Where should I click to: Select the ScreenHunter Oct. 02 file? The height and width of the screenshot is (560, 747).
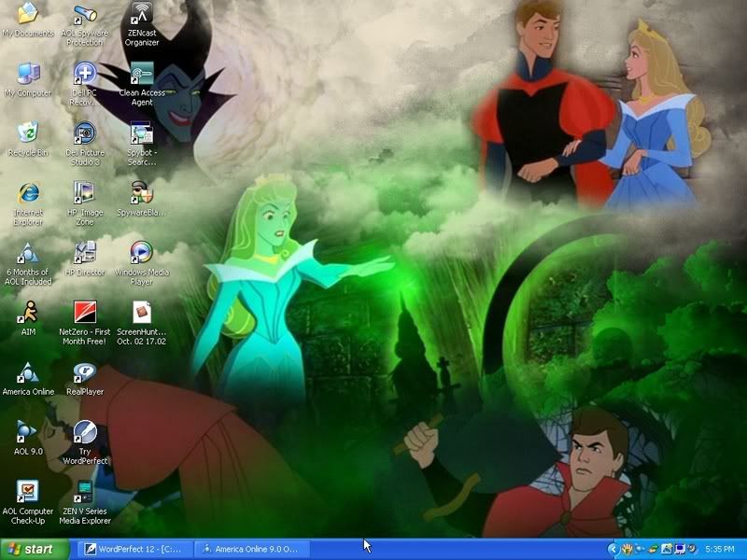[141, 313]
